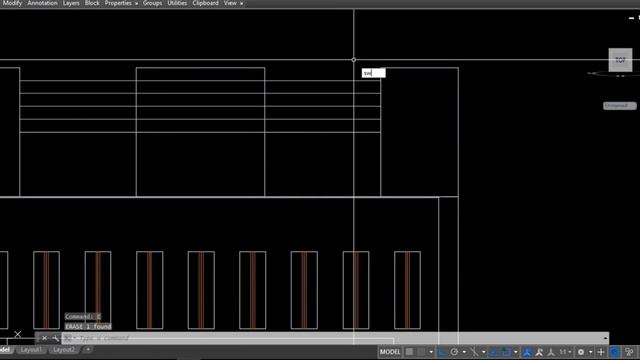640x360 pixels.
Task: Open the status bar customization icon
Action: click(x=629, y=351)
